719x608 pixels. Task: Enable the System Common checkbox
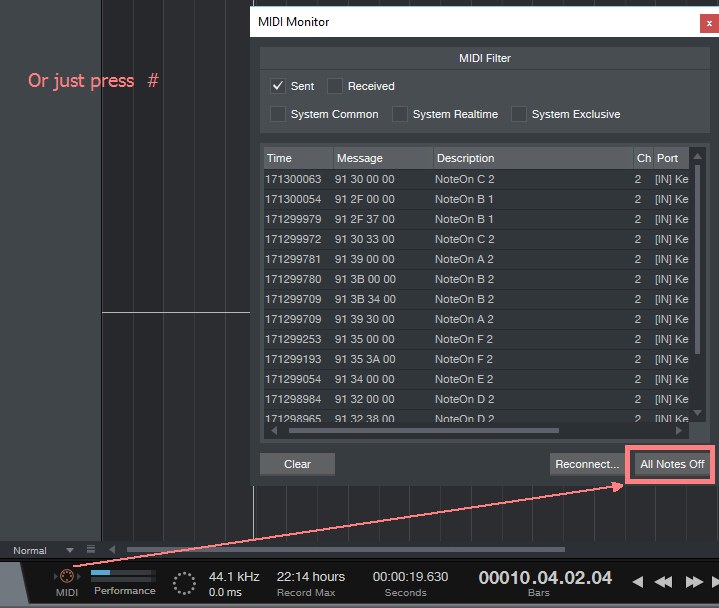[x=277, y=114]
